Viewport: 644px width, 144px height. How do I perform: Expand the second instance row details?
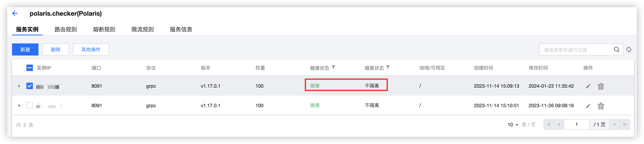point(19,106)
